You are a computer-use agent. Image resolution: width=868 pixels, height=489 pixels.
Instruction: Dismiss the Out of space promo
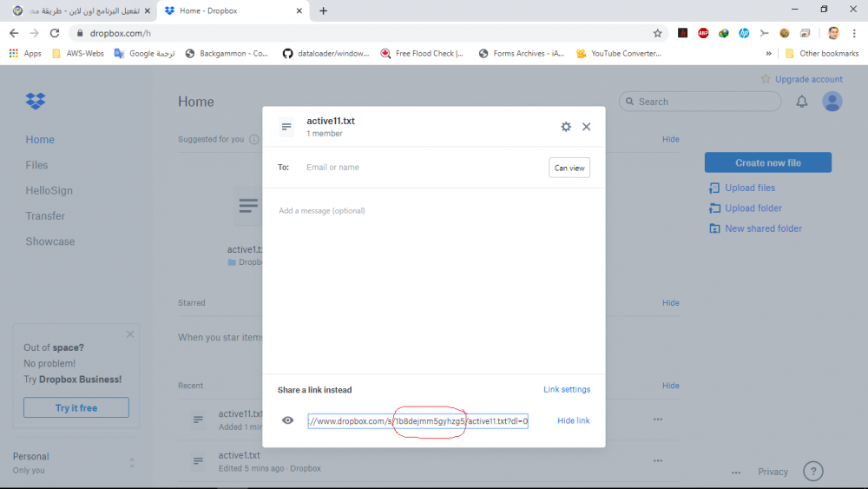tap(130, 334)
